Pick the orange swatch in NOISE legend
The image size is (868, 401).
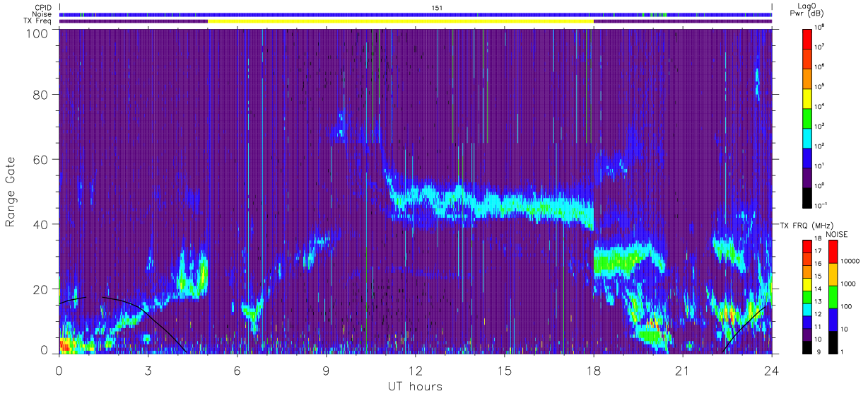click(x=832, y=274)
